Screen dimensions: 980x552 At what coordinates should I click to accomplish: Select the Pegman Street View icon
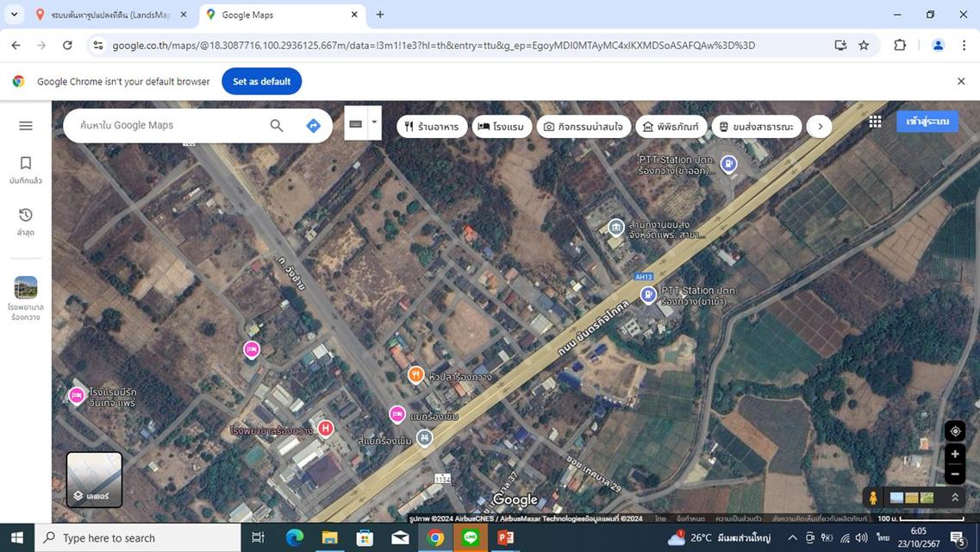(873, 497)
